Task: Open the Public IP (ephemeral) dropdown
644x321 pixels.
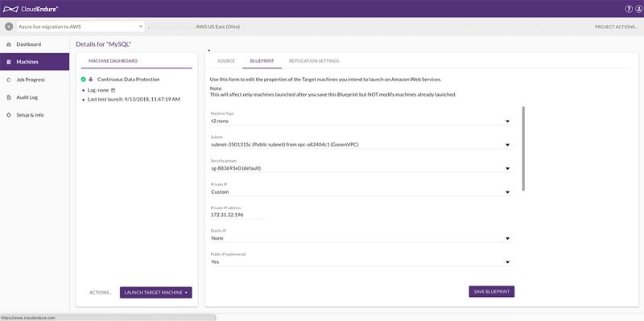Action: click(360, 261)
